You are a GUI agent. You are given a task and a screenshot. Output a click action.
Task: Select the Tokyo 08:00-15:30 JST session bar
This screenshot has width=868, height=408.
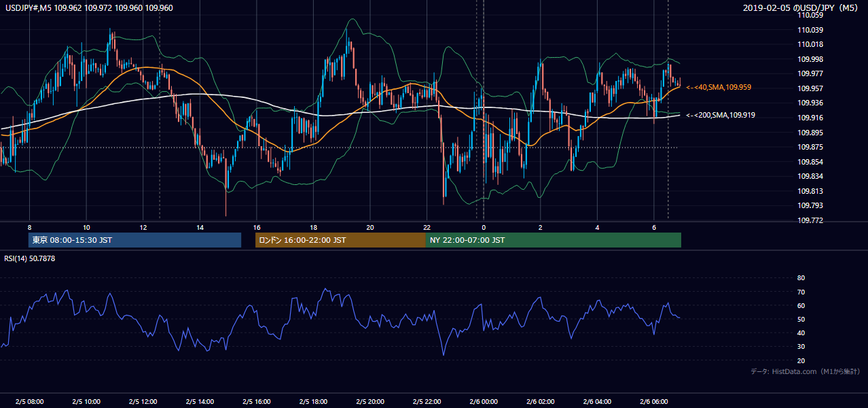135,240
